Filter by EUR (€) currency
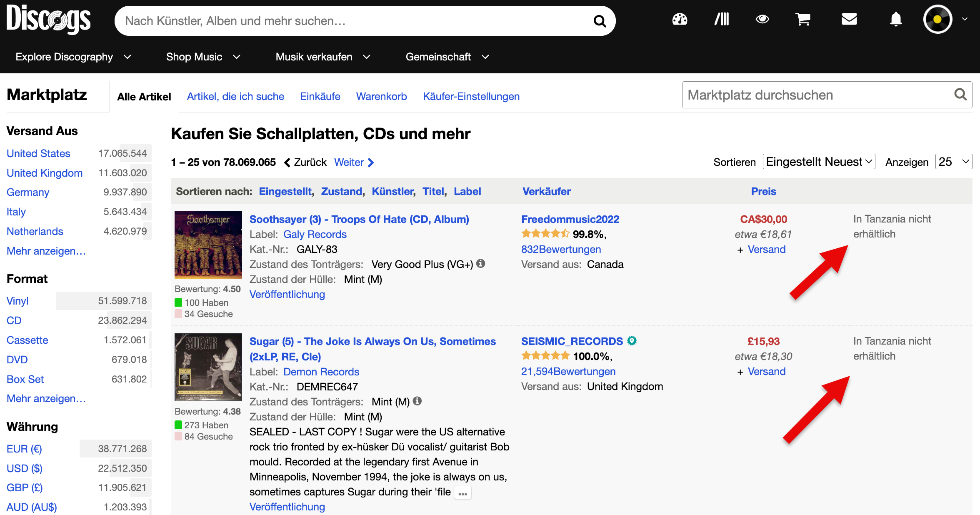The image size is (980, 515). 24,449
